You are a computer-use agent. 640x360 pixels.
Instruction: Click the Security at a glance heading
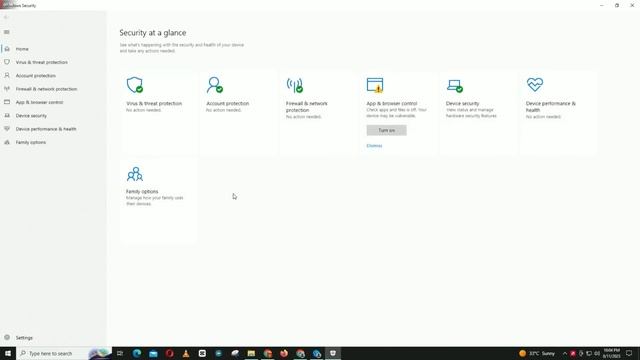(153, 33)
